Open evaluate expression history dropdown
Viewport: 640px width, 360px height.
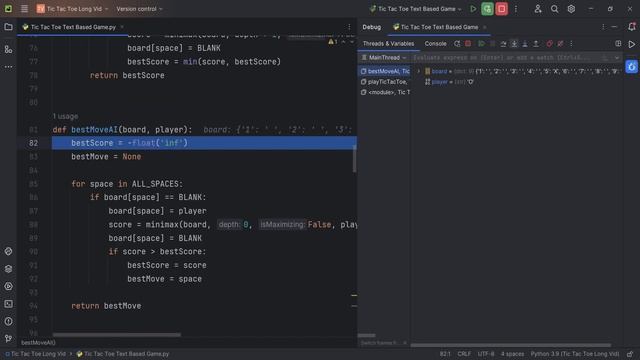(x=617, y=58)
